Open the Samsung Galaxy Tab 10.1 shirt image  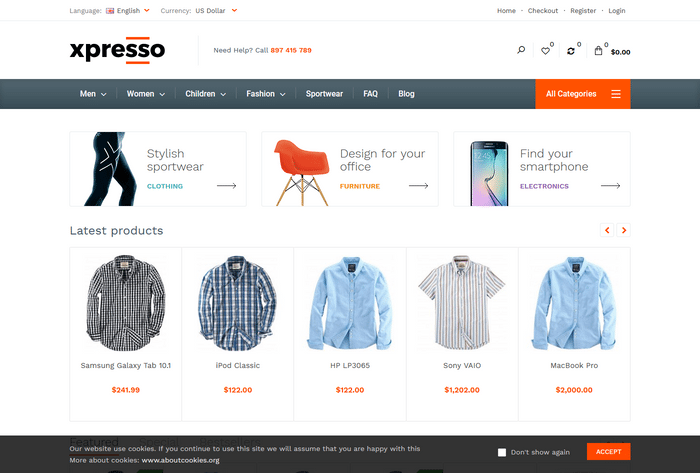tap(125, 303)
